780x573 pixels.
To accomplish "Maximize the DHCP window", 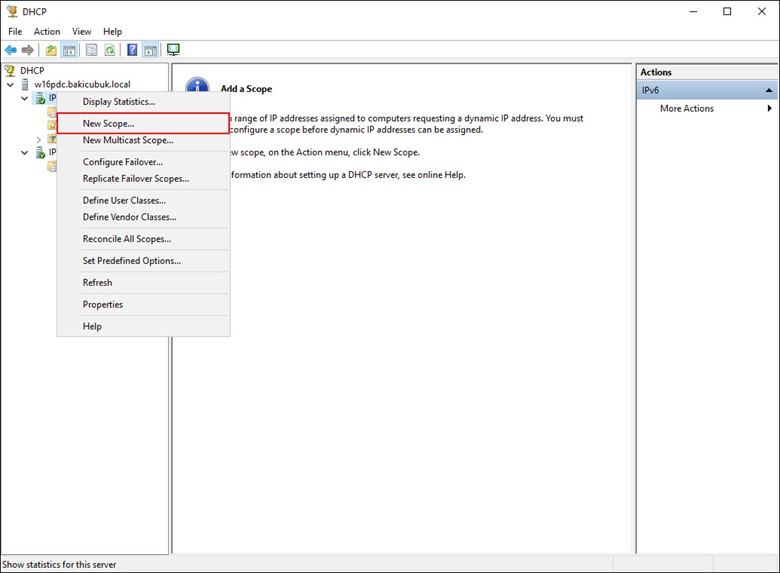I will [727, 11].
